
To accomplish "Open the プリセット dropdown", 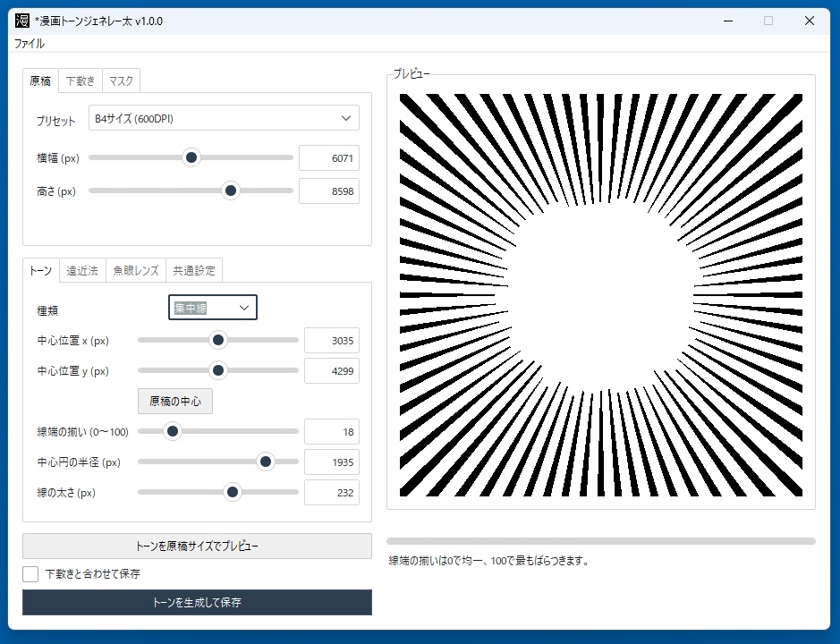I will (224, 118).
